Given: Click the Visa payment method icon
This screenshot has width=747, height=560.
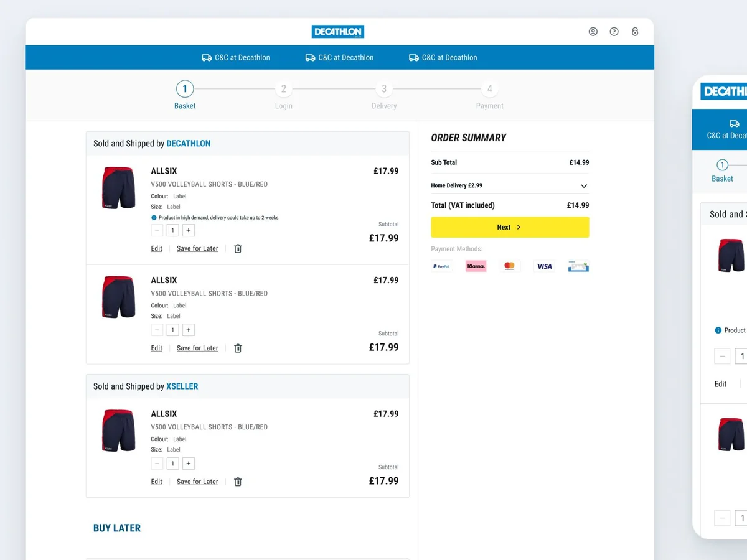Looking at the screenshot, I should click(x=544, y=266).
